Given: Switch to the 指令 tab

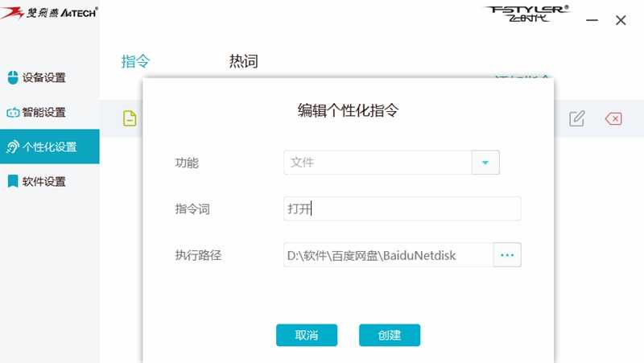Looking at the screenshot, I should [x=135, y=62].
